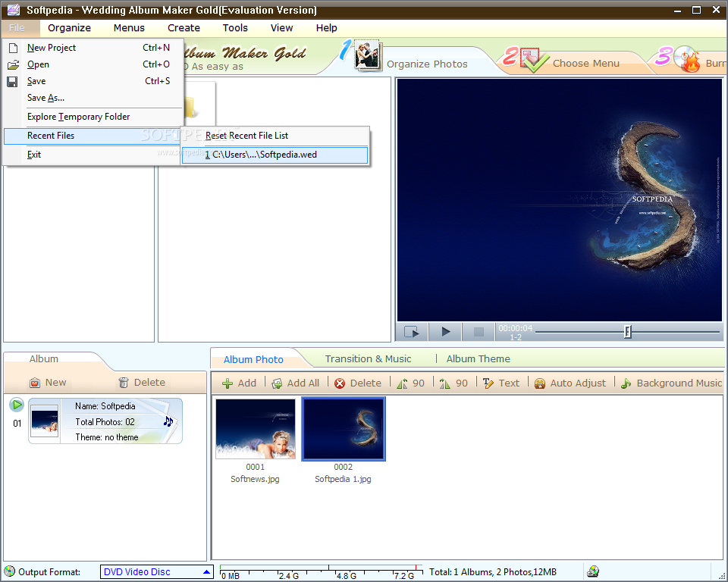Switch to the Album Photo tab
This screenshot has height=582, width=728.
tap(253, 359)
